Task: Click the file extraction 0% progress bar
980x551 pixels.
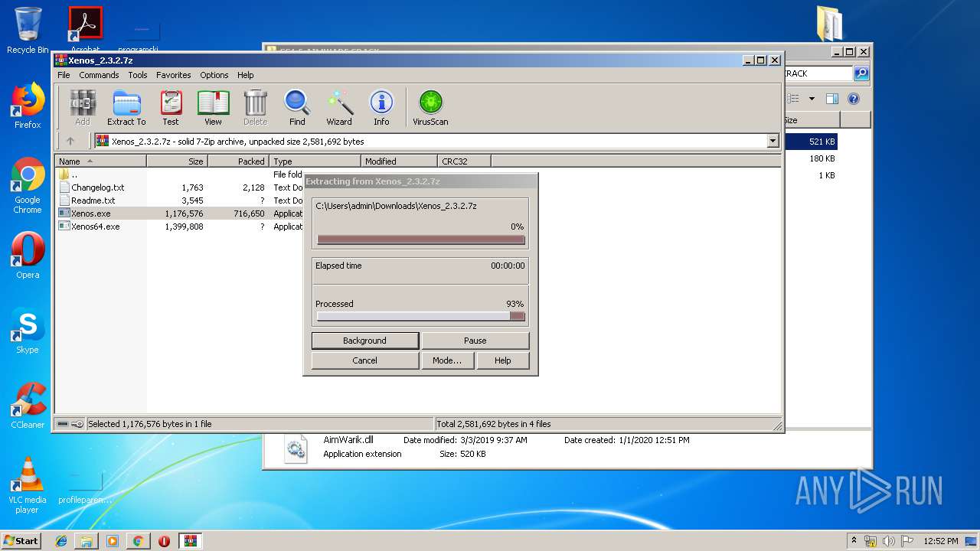Action: point(421,240)
